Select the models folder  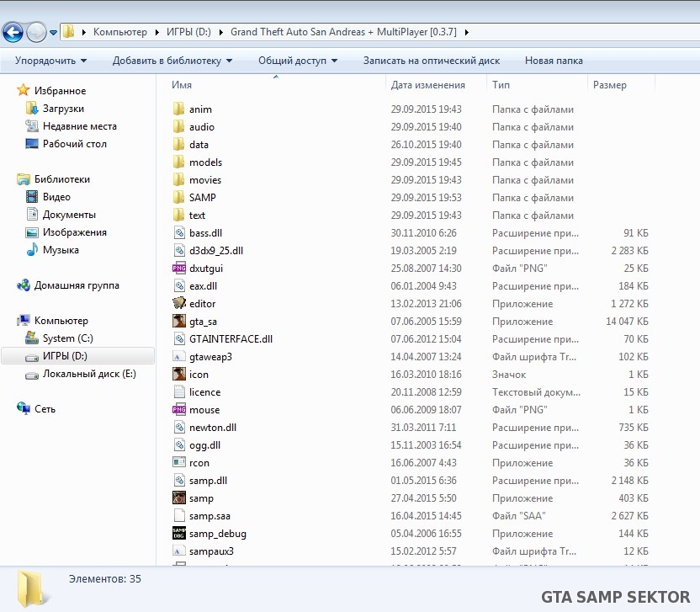click(205, 162)
